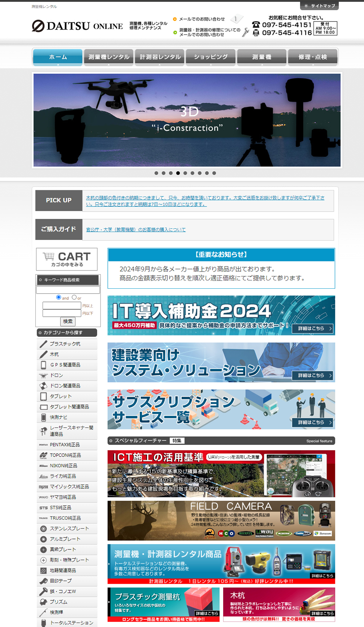Open 詳細はこちら arrow on IT導入補助金 banner

[313, 328]
